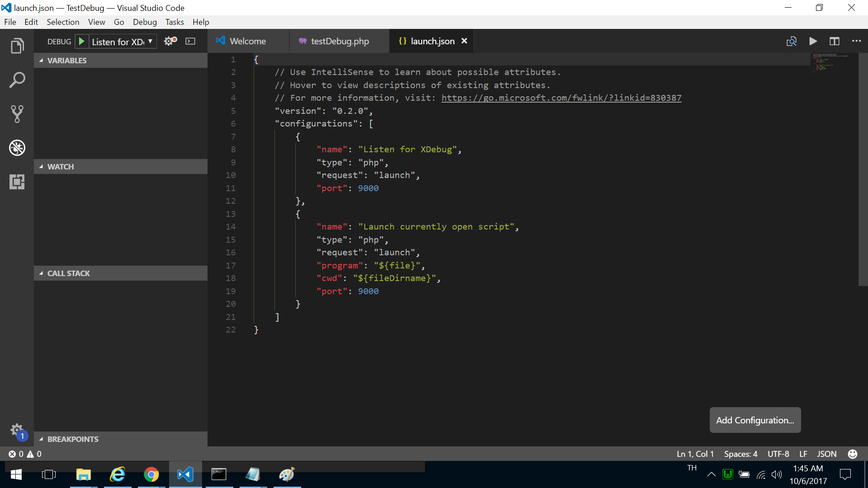
Task: Click the Add Configuration... button
Action: click(x=755, y=420)
